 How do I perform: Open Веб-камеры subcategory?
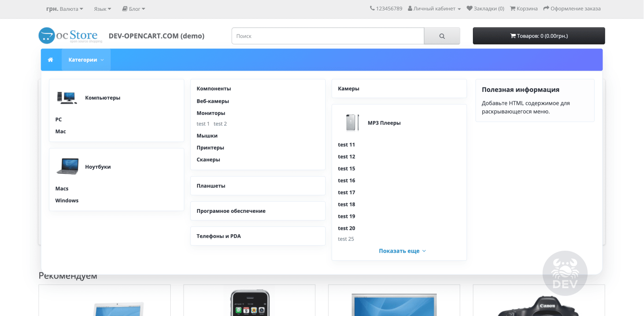click(x=213, y=101)
